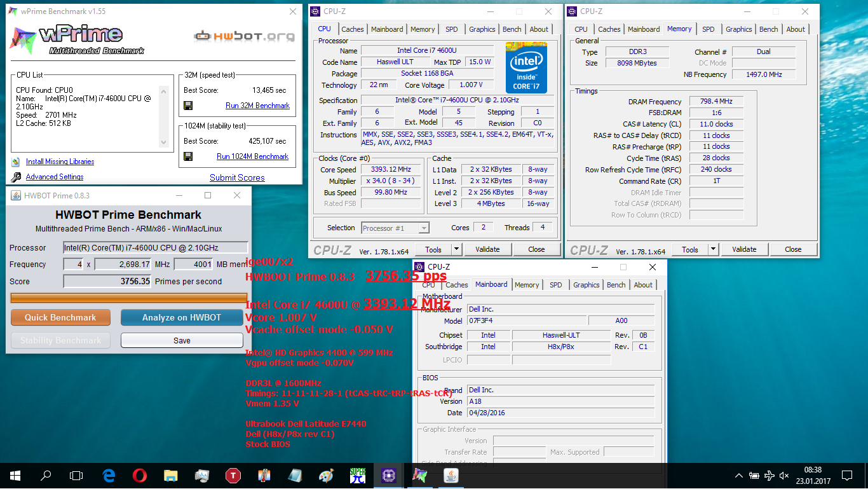Click the icon next to Install Missing Libraries
This screenshot has height=489, width=868.
pos(16,162)
